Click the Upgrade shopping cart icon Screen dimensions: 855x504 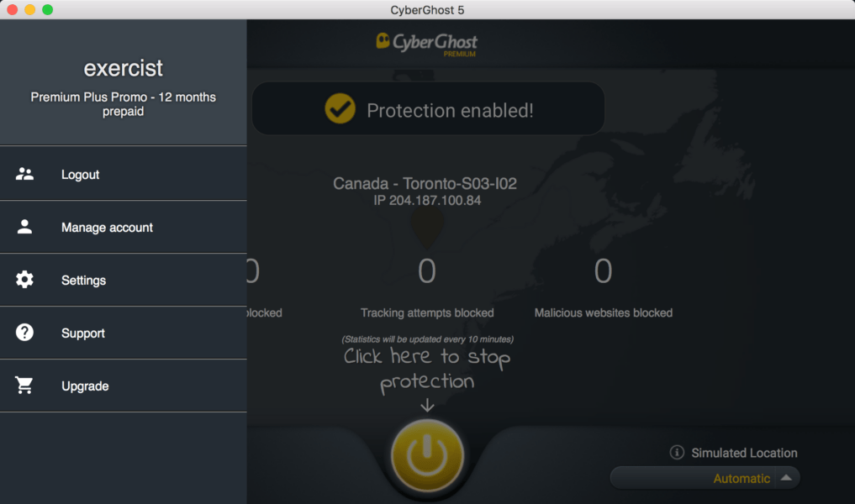(x=24, y=386)
